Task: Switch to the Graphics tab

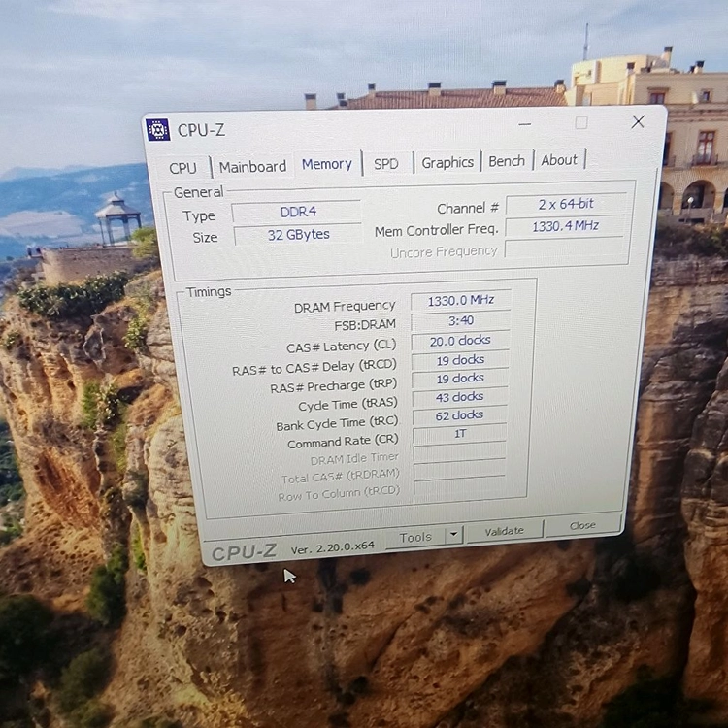Action: tap(447, 162)
